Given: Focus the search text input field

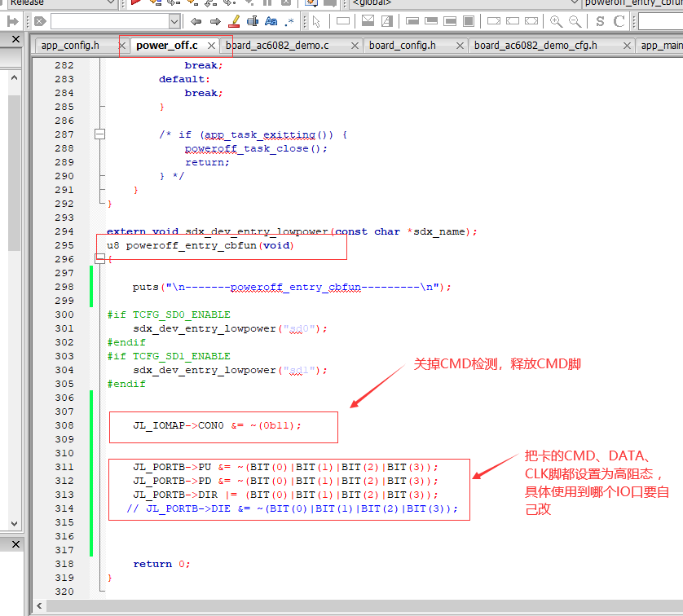Looking at the screenshot, I should tap(110, 21).
